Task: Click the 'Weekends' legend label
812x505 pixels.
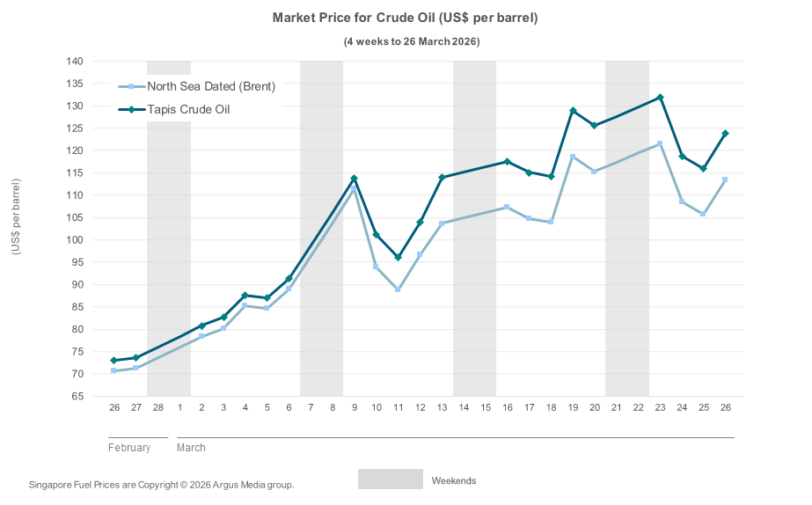Action: click(453, 480)
